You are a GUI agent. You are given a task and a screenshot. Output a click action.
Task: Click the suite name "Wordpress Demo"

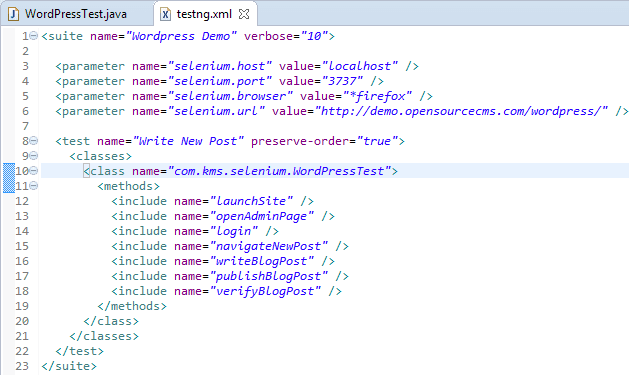(181, 36)
